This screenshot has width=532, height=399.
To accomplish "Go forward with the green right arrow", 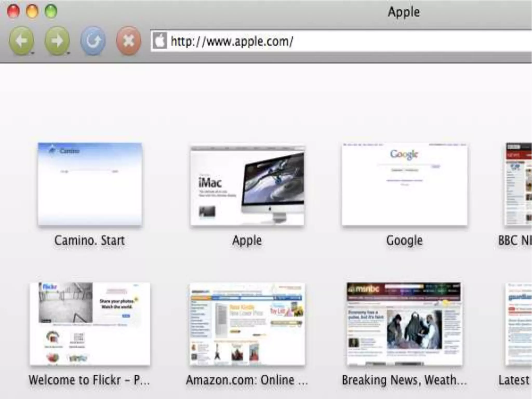I will tap(57, 41).
